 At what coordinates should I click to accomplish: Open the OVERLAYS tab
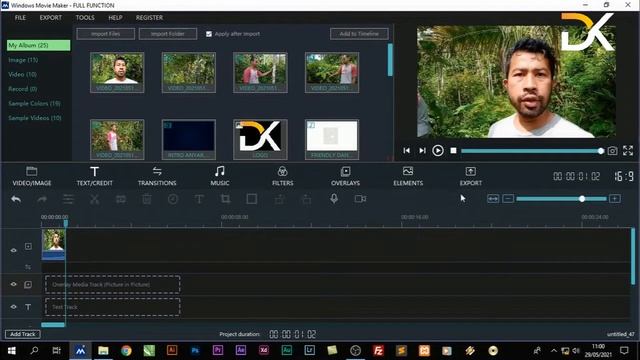point(345,176)
